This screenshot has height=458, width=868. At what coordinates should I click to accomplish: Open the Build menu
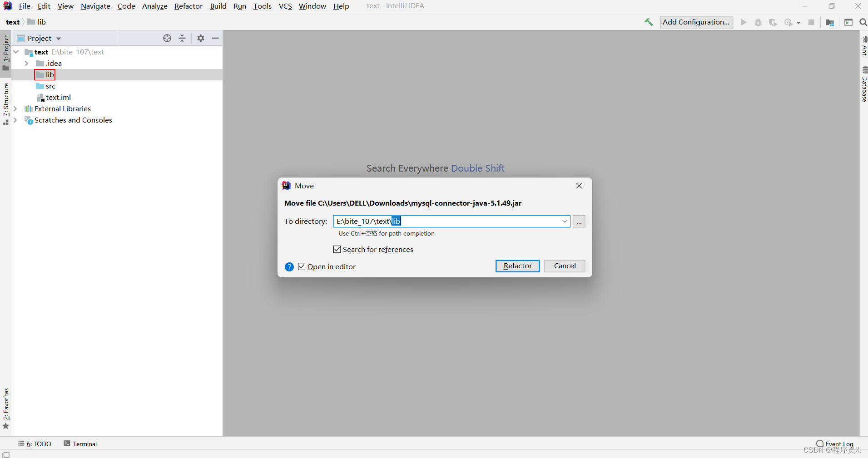coord(218,6)
